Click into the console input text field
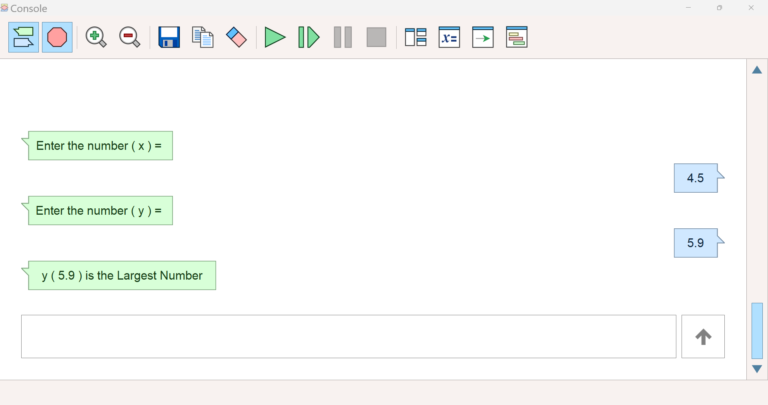The image size is (768, 405). 348,337
